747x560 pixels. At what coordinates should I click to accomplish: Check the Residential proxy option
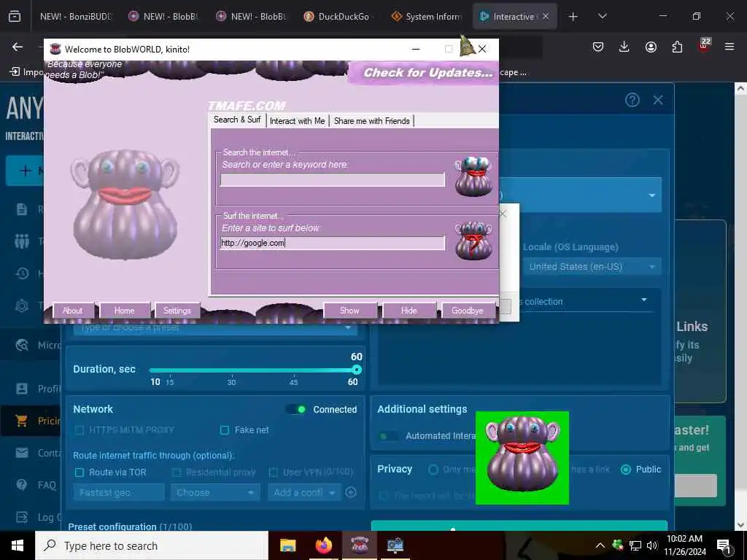coord(177,472)
